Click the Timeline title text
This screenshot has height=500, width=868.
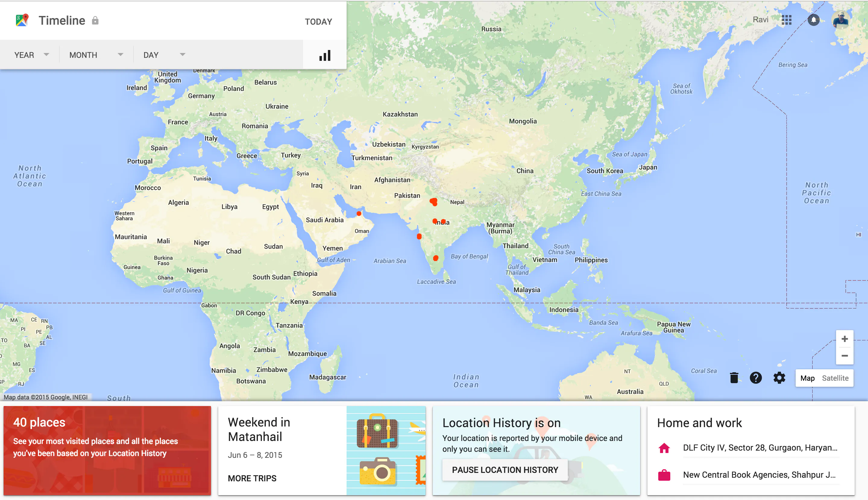tap(62, 20)
